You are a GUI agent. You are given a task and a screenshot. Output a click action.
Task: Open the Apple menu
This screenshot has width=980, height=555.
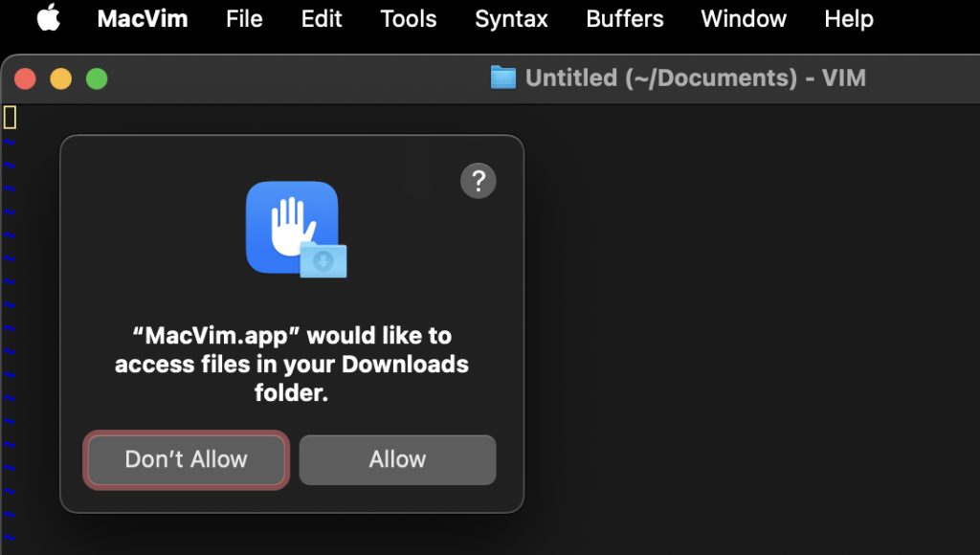[x=49, y=17]
